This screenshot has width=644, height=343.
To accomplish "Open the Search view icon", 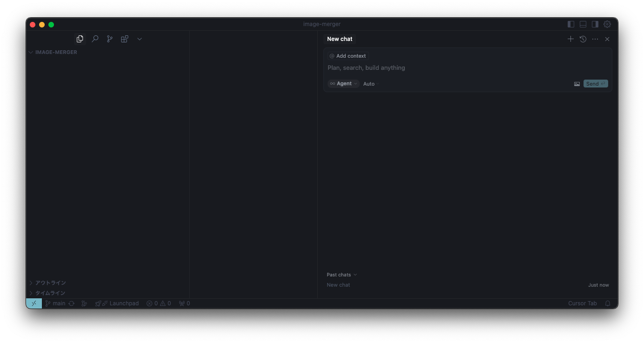I will pyautogui.click(x=95, y=39).
